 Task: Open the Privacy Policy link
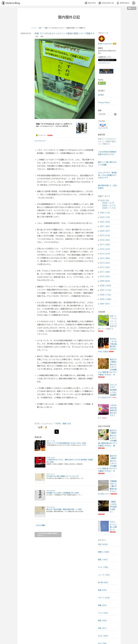[104, 103]
